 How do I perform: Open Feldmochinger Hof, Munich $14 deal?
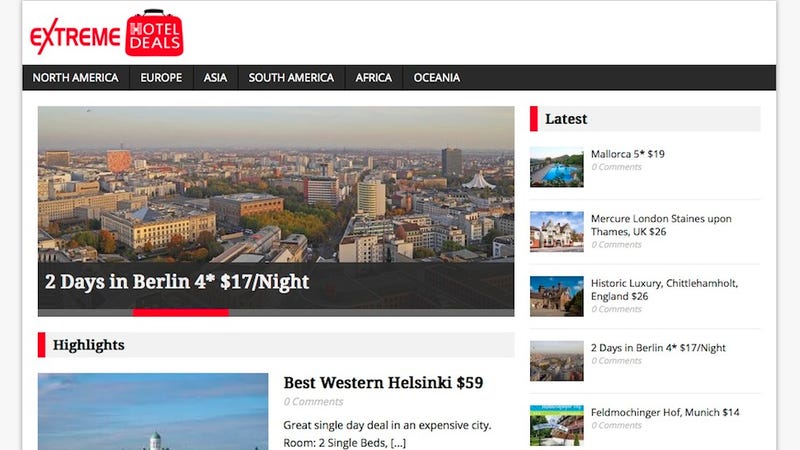pyautogui.click(x=665, y=412)
